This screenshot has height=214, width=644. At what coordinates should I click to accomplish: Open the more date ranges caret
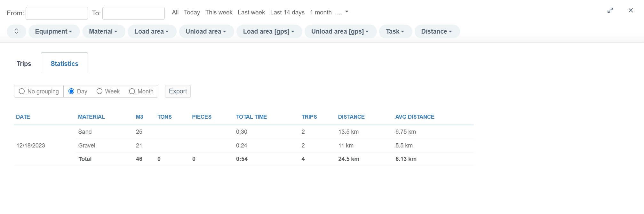[x=346, y=12]
